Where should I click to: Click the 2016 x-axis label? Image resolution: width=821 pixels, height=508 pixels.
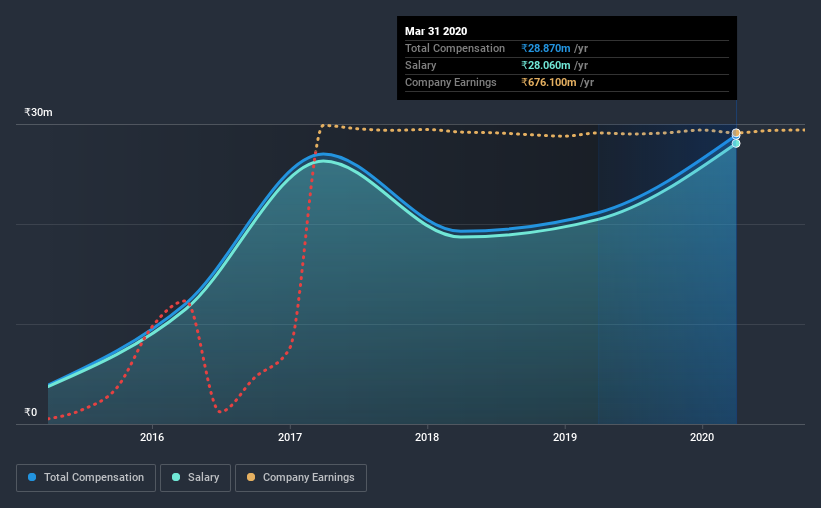click(152, 437)
